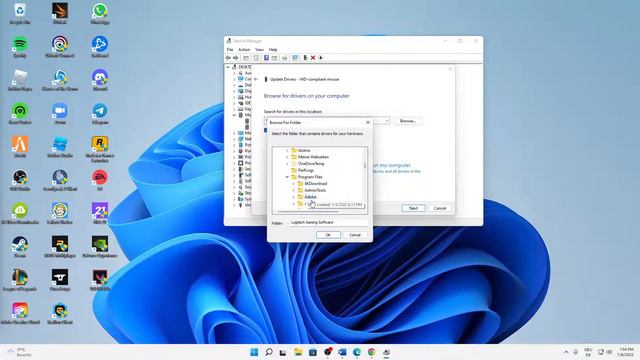Screen dimensions: 640x360
Task: Open the EA desktop shortcut
Action: (x=100, y=180)
